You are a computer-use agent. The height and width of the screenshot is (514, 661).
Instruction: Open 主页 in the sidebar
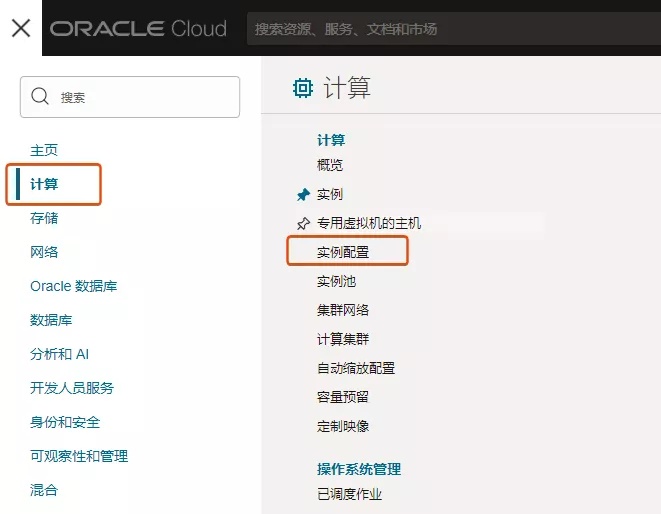click(x=44, y=150)
